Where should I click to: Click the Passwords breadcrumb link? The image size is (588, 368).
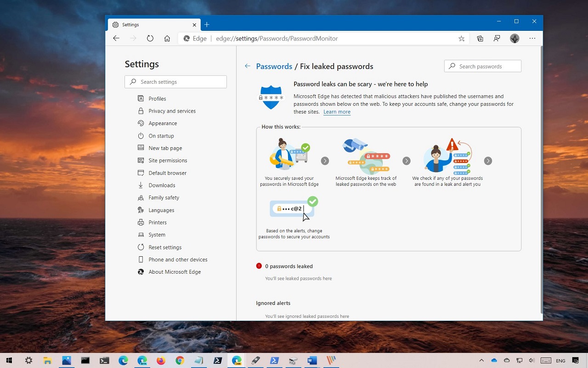point(274,66)
